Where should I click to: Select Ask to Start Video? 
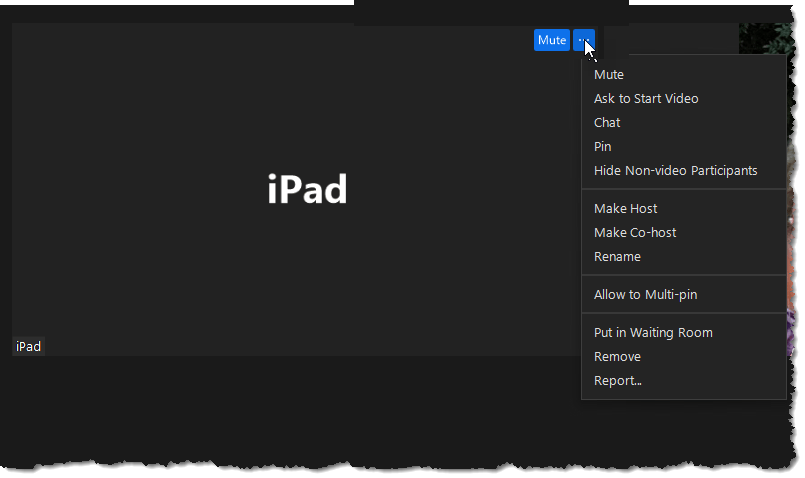pos(646,99)
